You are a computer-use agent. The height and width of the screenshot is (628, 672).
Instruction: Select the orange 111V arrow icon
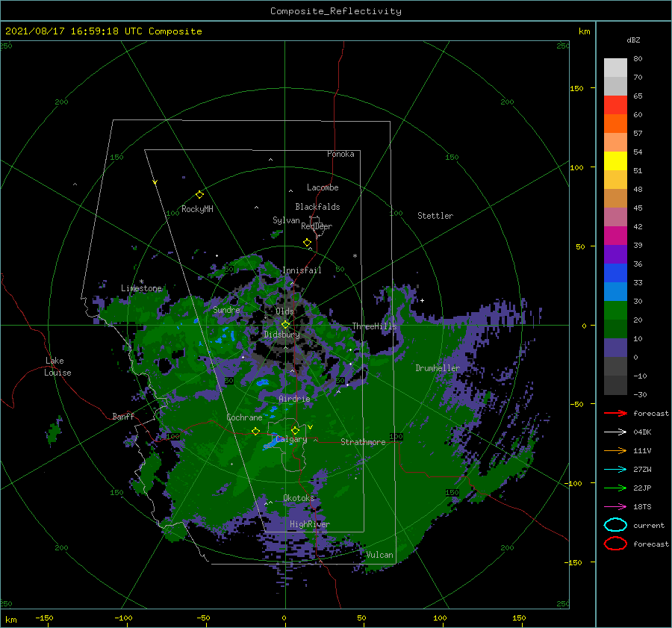(x=615, y=450)
